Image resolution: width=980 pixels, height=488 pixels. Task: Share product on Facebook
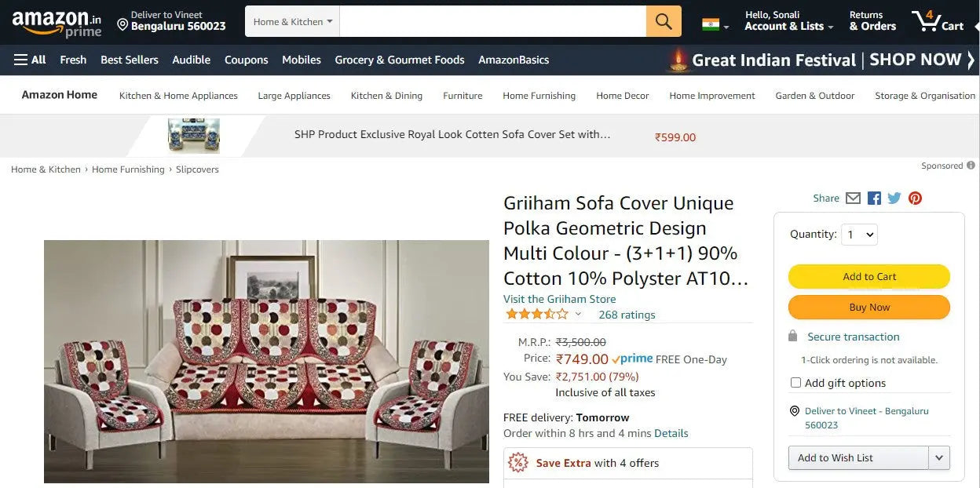[x=874, y=198]
